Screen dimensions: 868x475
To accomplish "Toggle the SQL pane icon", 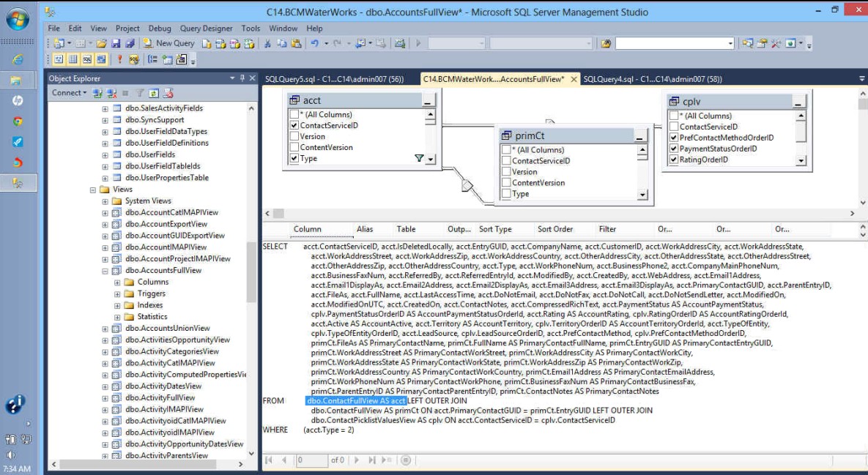I will 87,59.
